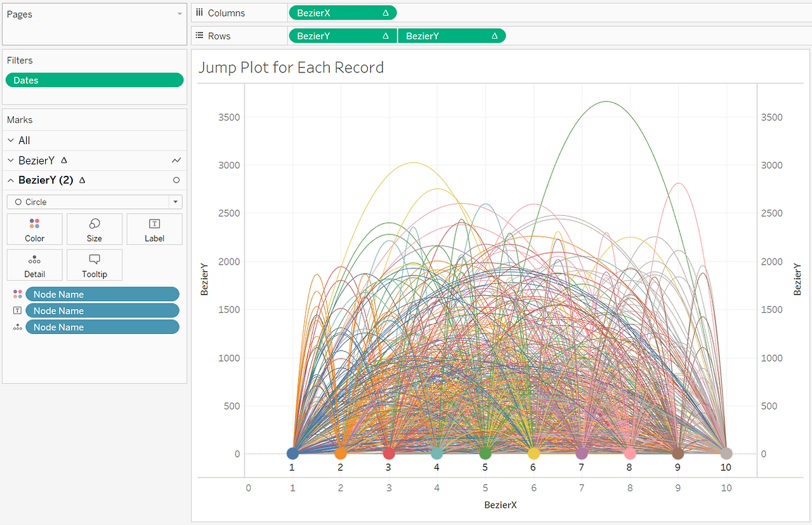Viewport: 812px width, 525px height.
Task: Open the Detail mark card button
Action: (x=34, y=265)
